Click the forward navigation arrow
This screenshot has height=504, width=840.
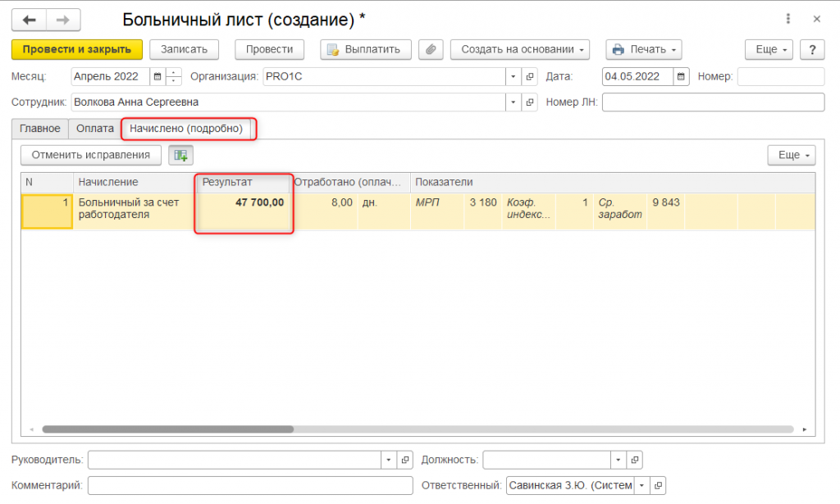[x=62, y=20]
